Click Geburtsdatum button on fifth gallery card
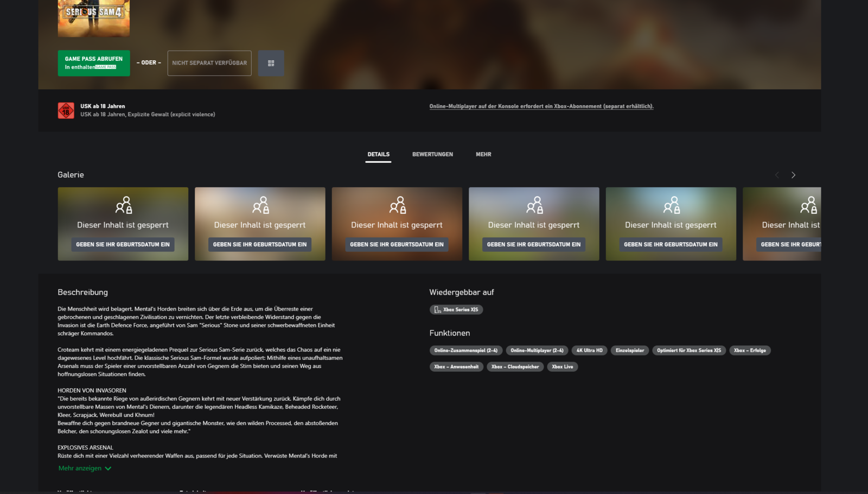868x494 pixels. 671,244
